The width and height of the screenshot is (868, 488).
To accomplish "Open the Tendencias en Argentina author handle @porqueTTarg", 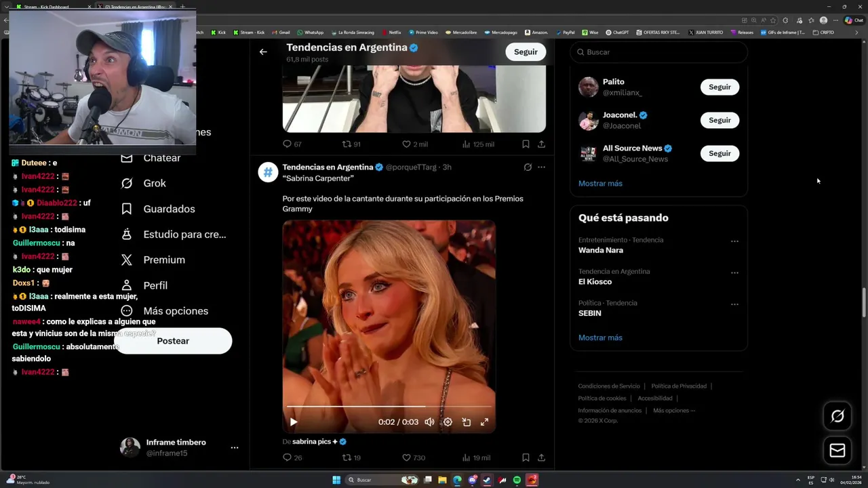I will [x=411, y=167].
